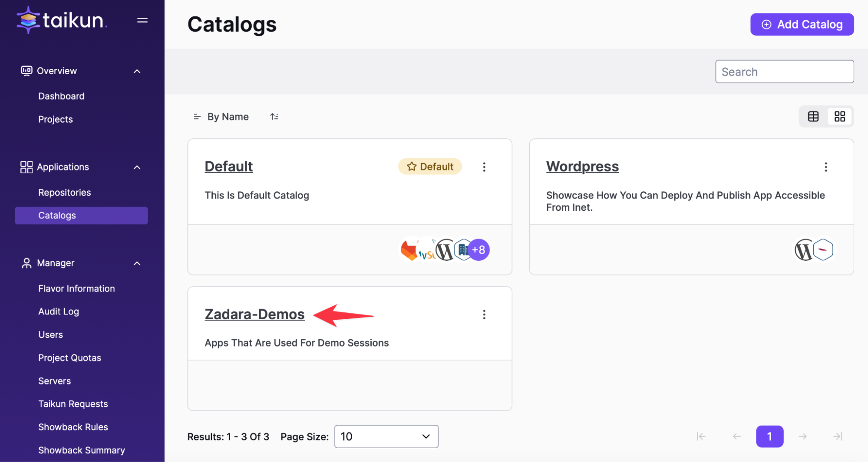
Task: Collapse the Applications section
Action: 137,167
